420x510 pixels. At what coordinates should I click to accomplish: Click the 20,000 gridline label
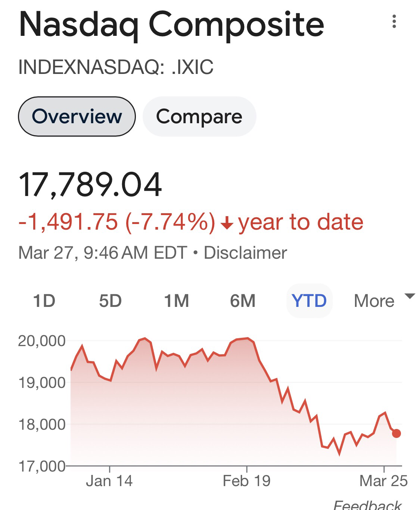pyautogui.click(x=42, y=341)
